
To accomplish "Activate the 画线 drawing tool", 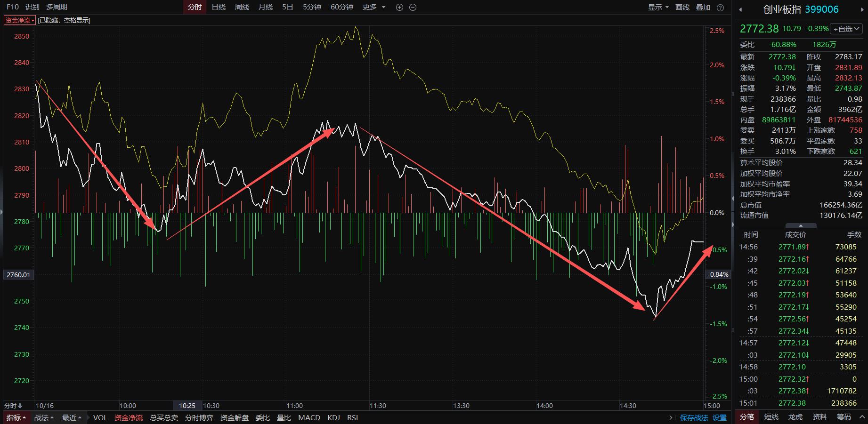I will (x=682, y=7).
